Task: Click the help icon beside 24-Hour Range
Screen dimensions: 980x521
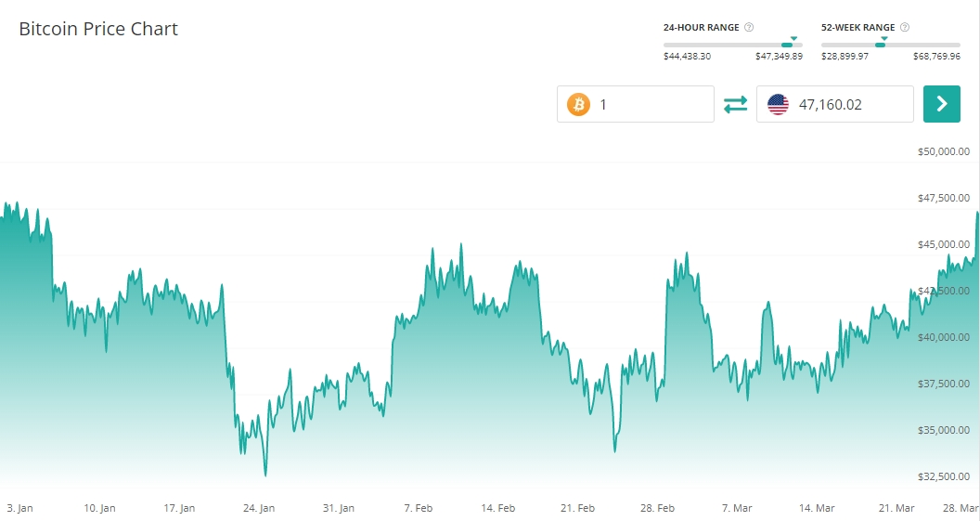Action: click(x=749, y=28)
